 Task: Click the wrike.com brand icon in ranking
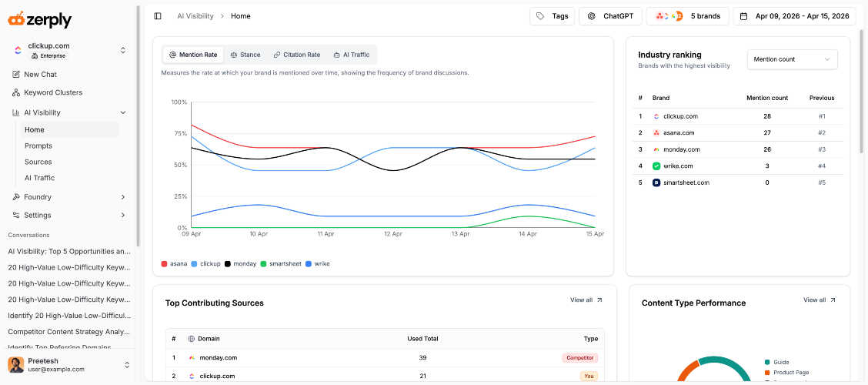pyautogui.click(x=656, y=166)
